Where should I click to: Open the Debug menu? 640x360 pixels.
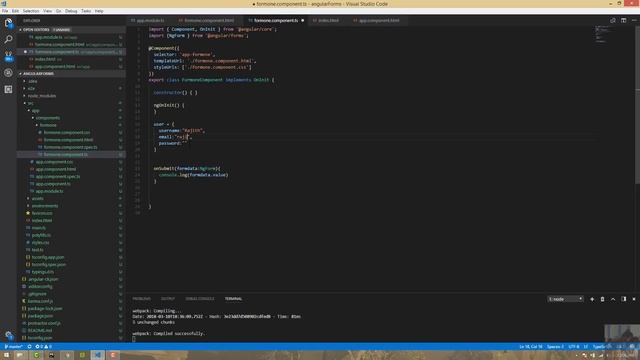[71, 11]
